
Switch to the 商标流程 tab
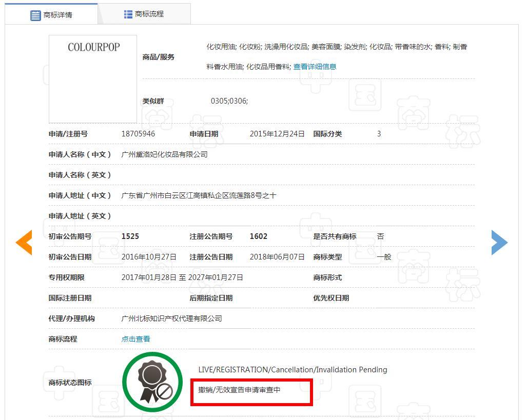[x=144, y=14]
